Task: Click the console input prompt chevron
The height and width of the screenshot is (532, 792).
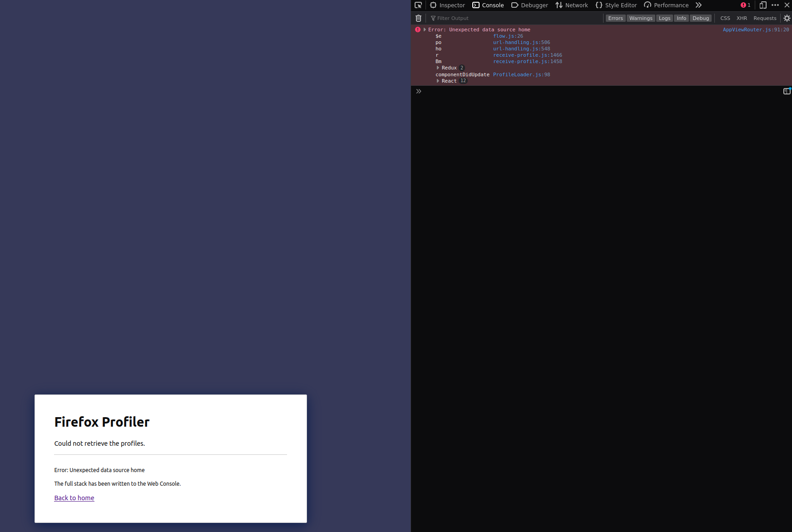Action: 419,91
